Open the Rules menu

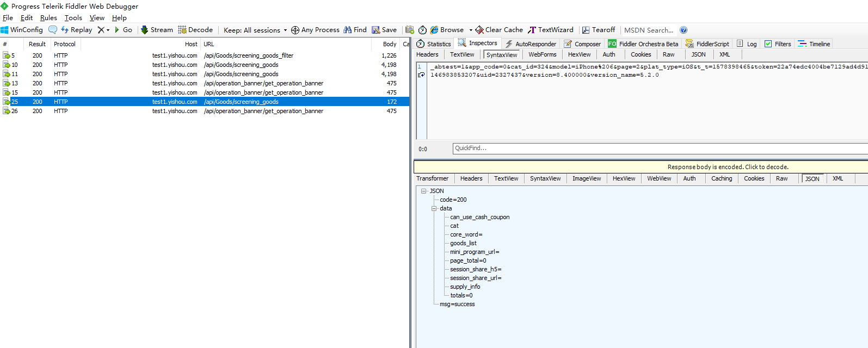(48, 18)
